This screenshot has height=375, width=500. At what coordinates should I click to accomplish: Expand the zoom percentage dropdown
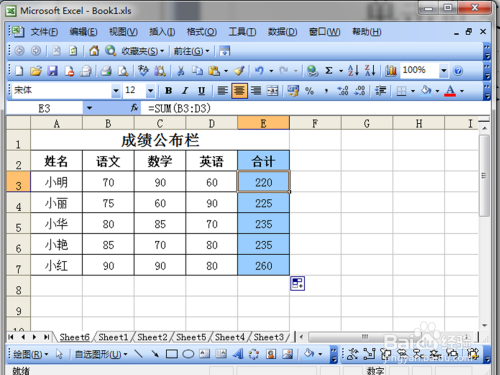coord(443,71)
